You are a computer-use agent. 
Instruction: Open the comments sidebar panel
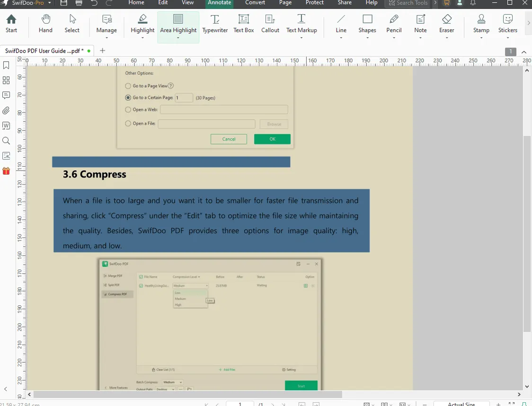[6, 95]
